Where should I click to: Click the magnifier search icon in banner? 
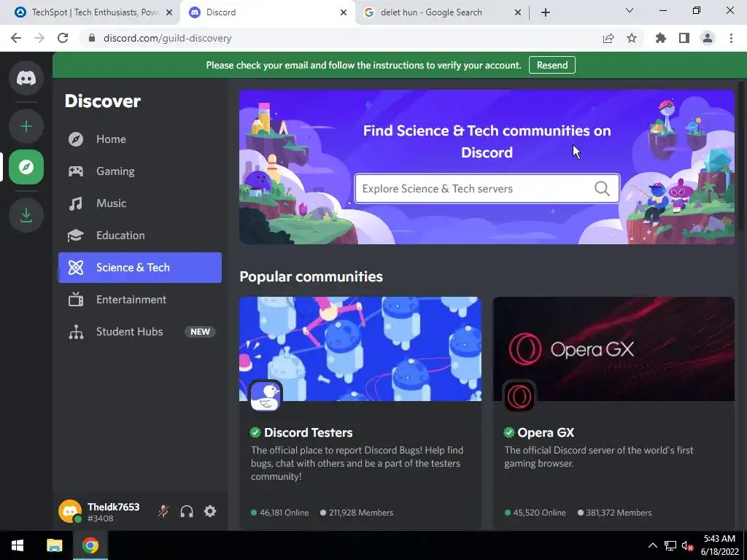pyautogui.click(x=602, y=189)
